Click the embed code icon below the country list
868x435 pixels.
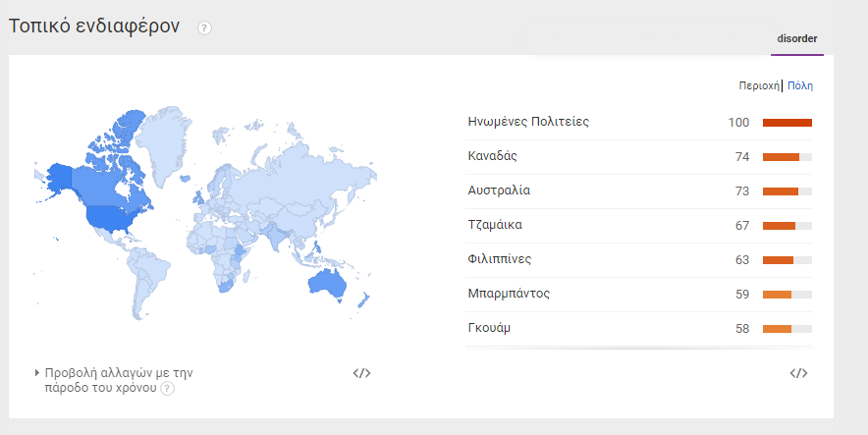(798, 373)
